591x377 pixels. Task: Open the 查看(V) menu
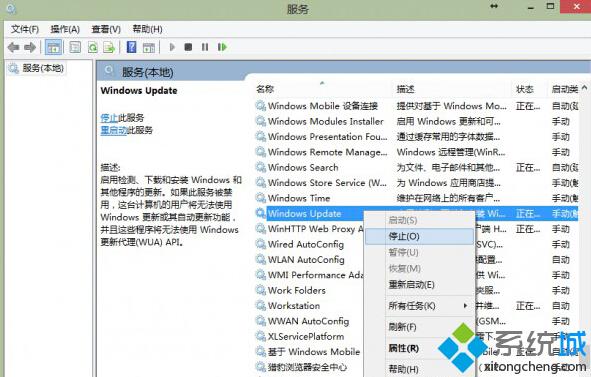[106, 29]
